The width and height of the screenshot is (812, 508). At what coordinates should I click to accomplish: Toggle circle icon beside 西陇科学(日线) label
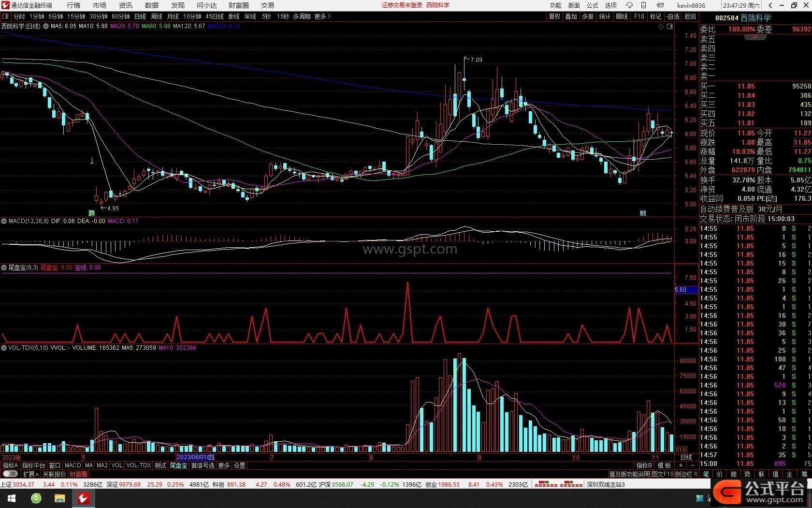coord(45,26)
